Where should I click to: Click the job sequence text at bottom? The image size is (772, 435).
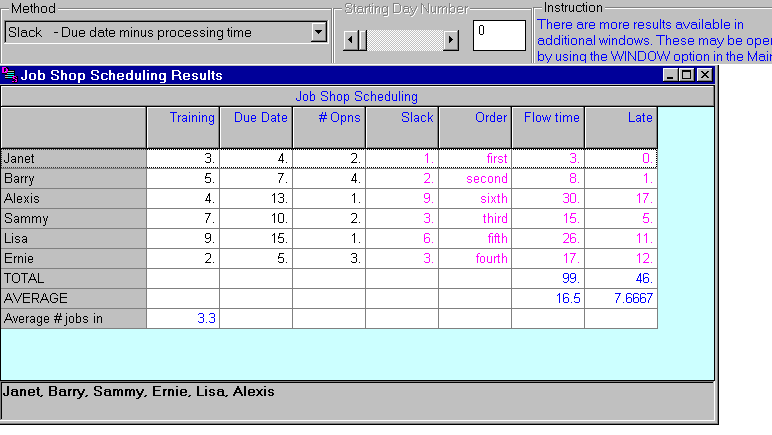[138, 392]
